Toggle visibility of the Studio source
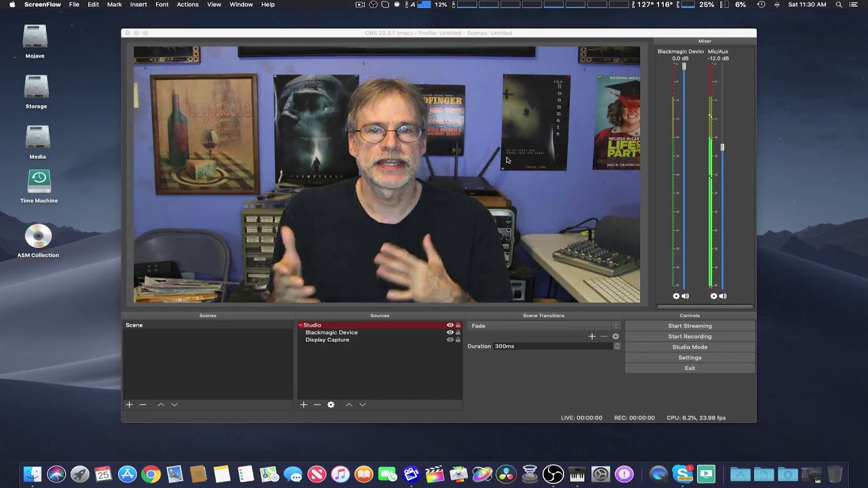868x488 pixels. [x=450, y=325]
